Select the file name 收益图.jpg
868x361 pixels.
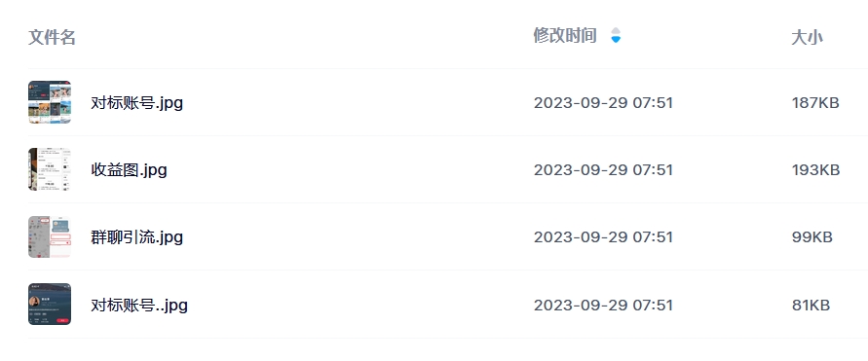(129, 169)
